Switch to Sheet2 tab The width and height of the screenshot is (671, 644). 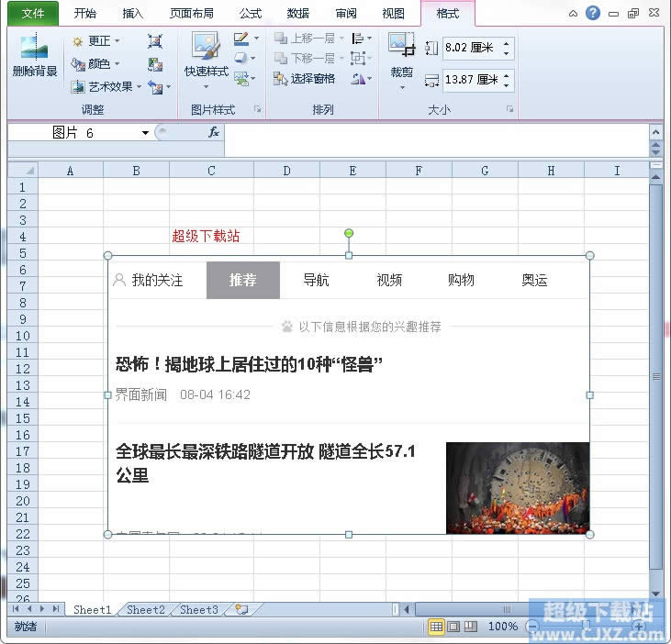(146, 609)
